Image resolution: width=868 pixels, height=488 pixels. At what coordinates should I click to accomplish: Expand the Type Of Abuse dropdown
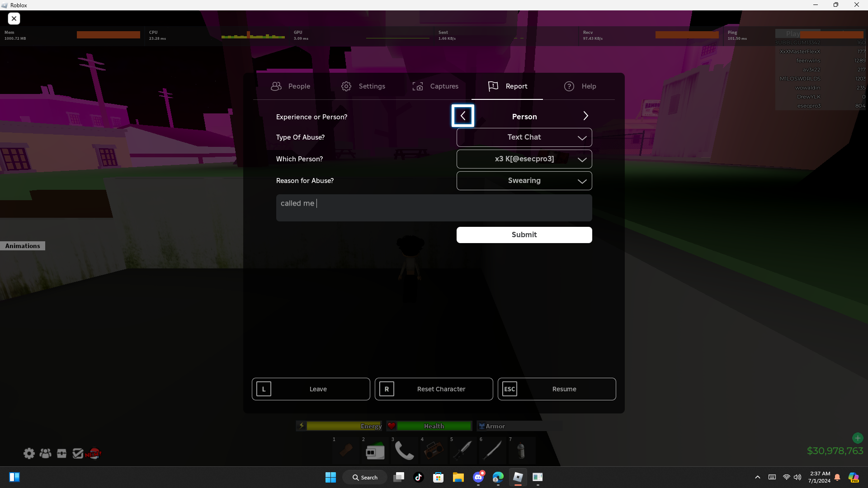click(x=524, y=137)
